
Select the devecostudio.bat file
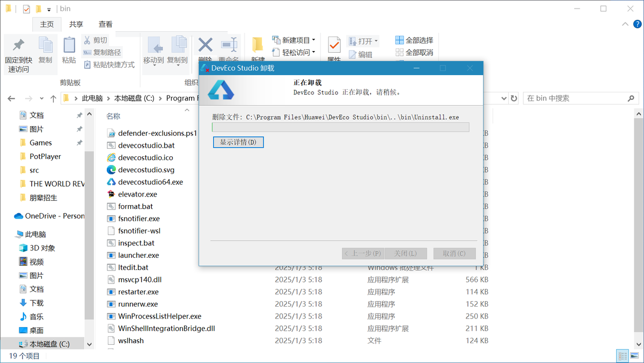point(147,145)
